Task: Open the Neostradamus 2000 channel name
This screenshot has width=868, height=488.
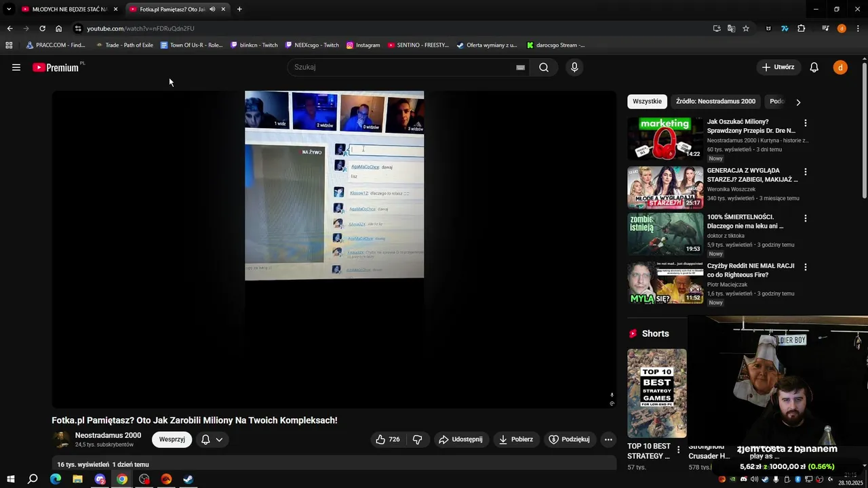Action: (108, 435)
